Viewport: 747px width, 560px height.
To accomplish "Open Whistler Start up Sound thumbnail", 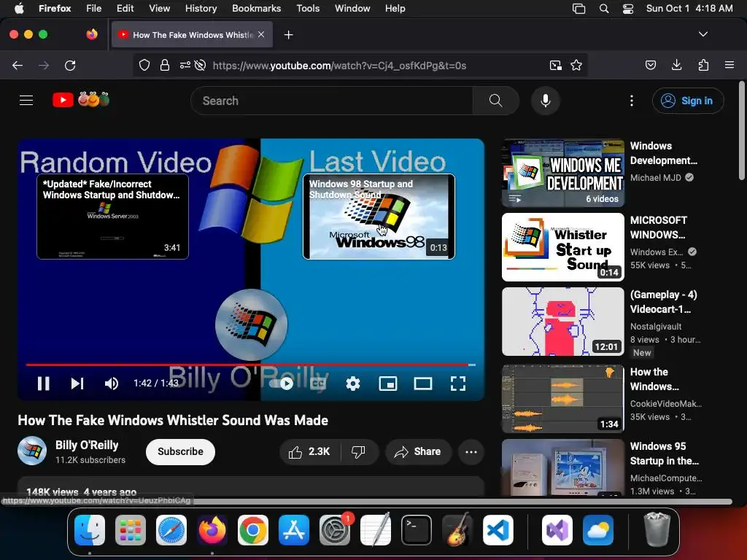I will click(563, 247).
